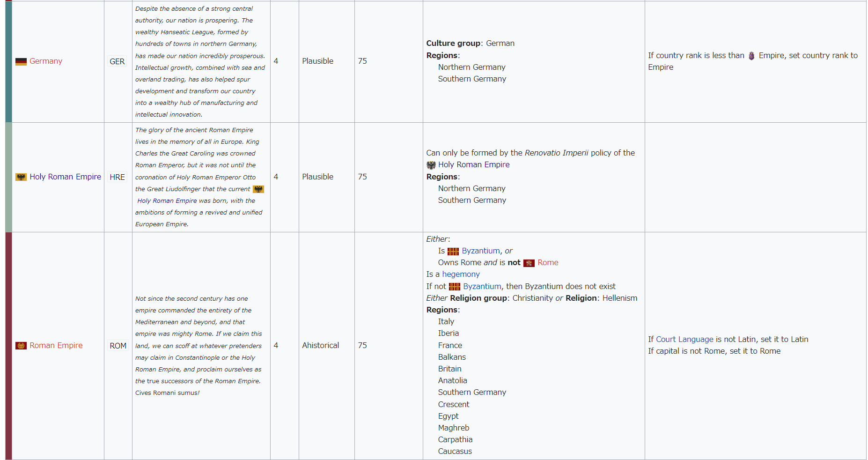Click the 'Britain' region entry

pos(450,369)
